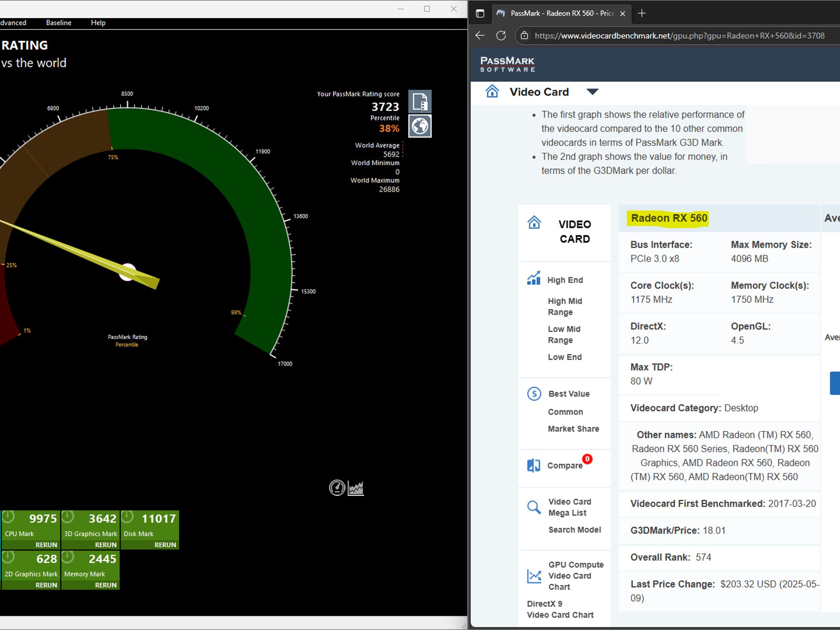Screen dimensions: 840x630
Task: Click the PassMark Software logo
Action: [x=507, y=64]
